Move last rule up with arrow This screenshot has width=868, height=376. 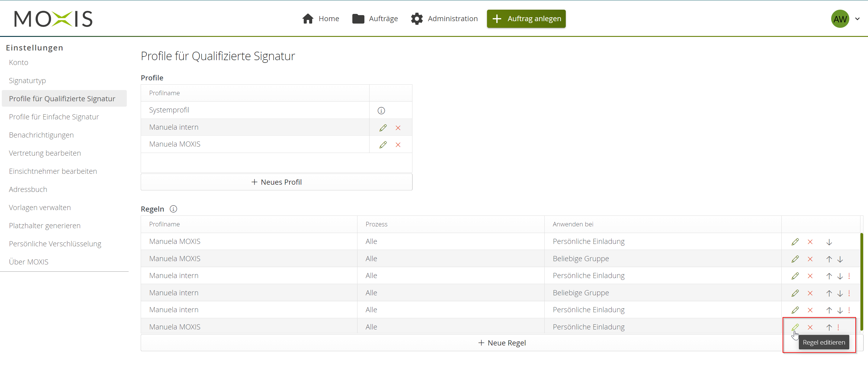coord(829,327)
